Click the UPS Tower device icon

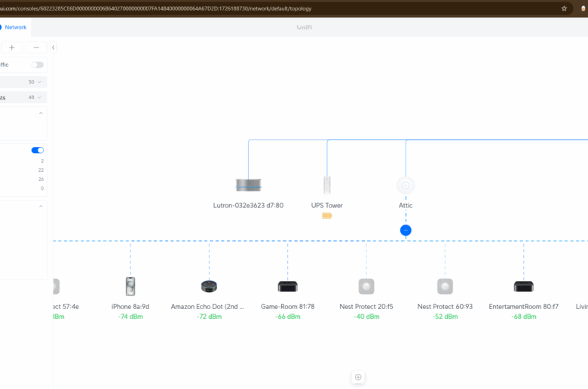click(x=327, y=185)
